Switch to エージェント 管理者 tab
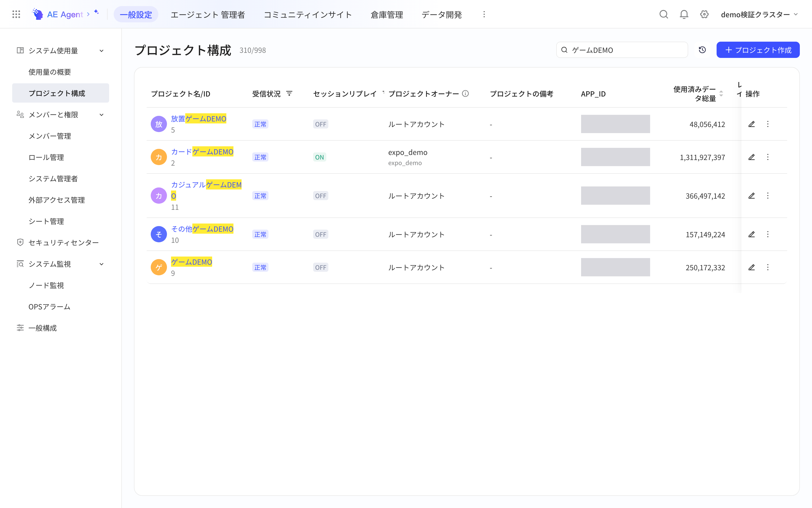 208,14
